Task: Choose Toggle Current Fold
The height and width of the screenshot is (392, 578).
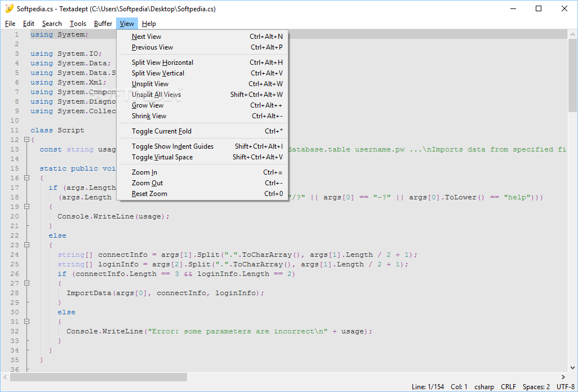Action: (x=202, y=131)
